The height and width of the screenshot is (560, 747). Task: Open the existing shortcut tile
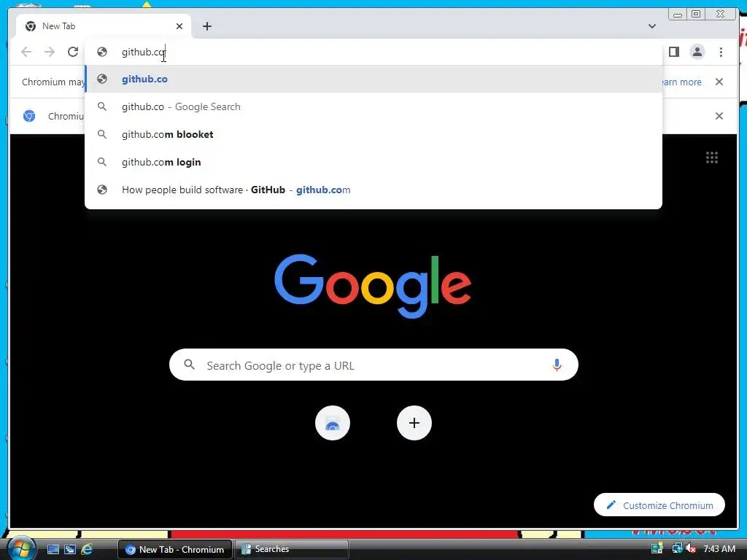(333, 423)
